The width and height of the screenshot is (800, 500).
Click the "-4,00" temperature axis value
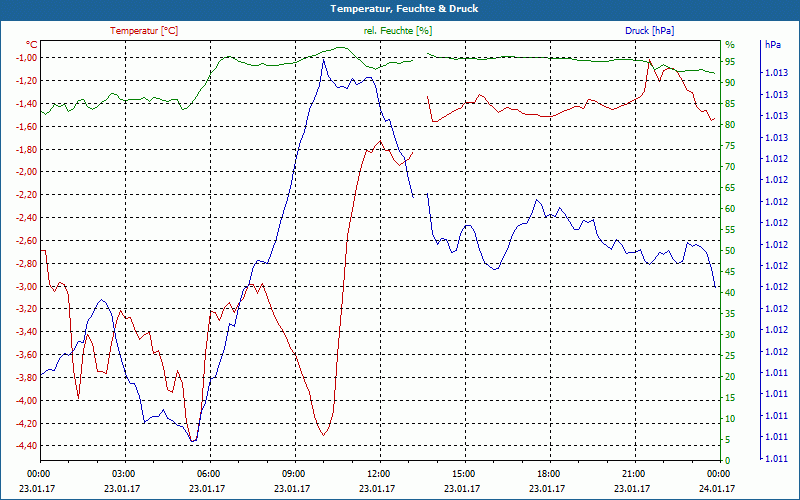coord(27,400)
